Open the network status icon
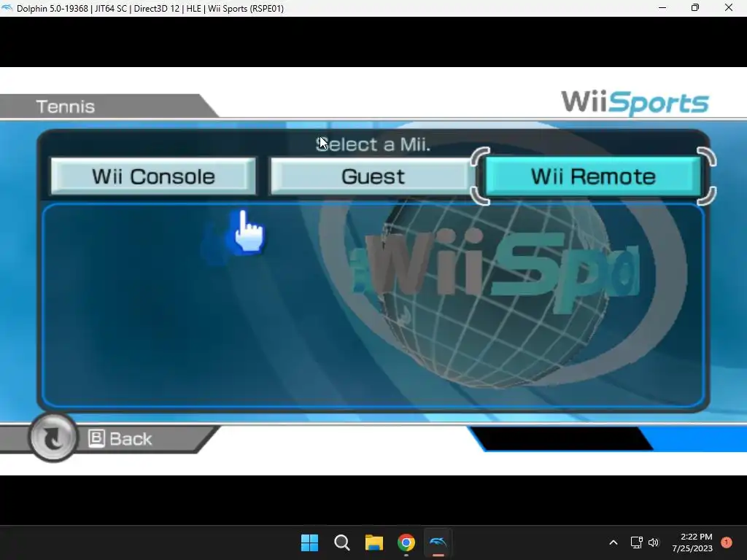Image resolution: width=747 pixels, height=560 pixels. pyautogui.click(x=636, y=542)
